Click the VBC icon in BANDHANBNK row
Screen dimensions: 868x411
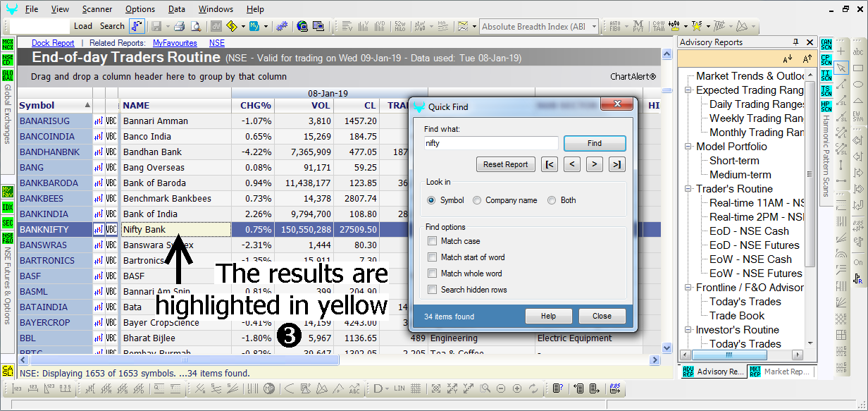coord(111,152)
